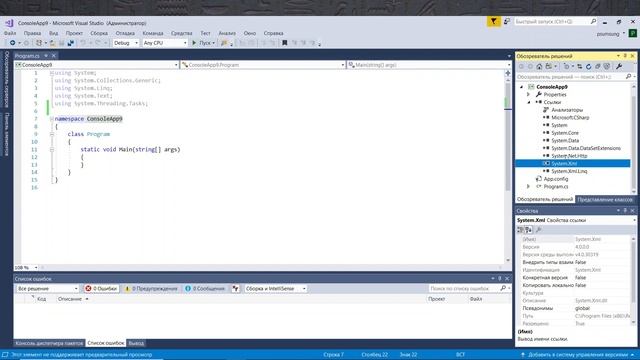Click Home icon in Solution Explorer toolbar
This screenshot has height=360, width=640.
pos(539,67)
